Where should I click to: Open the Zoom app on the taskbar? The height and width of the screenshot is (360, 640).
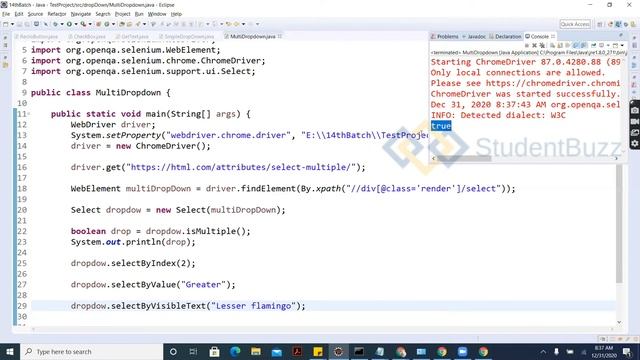click(x=462, y=351)
